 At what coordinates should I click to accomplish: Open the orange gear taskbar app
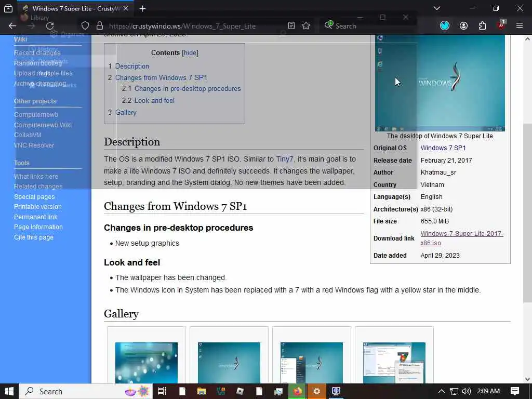316,391
